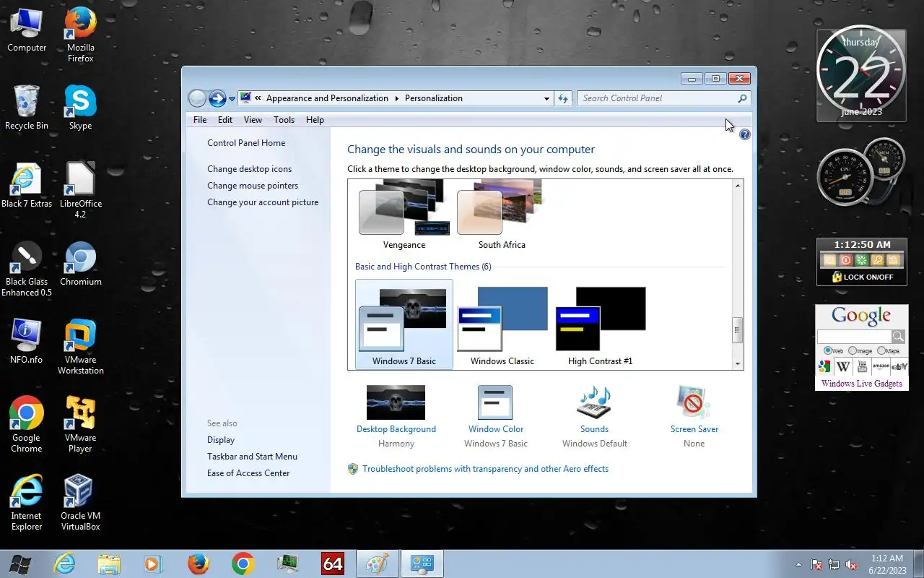The width and height of the screenshot is (924, 578).
Task: Switch to the Paint palette taskbar button
Action: (x=377, y=564)
